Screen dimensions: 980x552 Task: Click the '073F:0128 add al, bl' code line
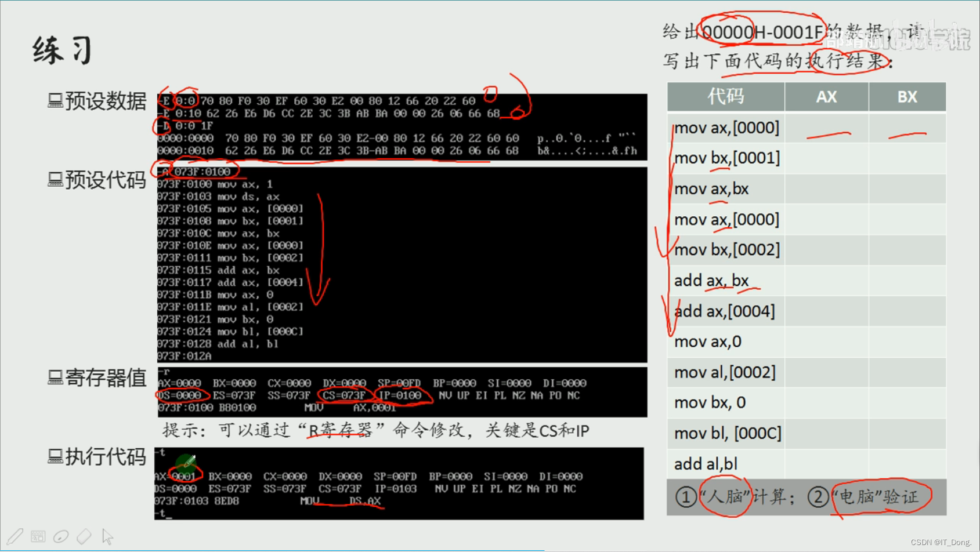[x=218, y=344]
